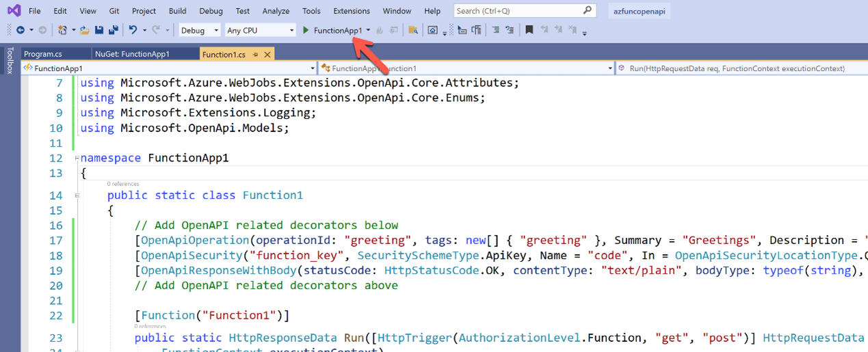Save the current file with Save icon
868x352 pixels.
point(99,30)
